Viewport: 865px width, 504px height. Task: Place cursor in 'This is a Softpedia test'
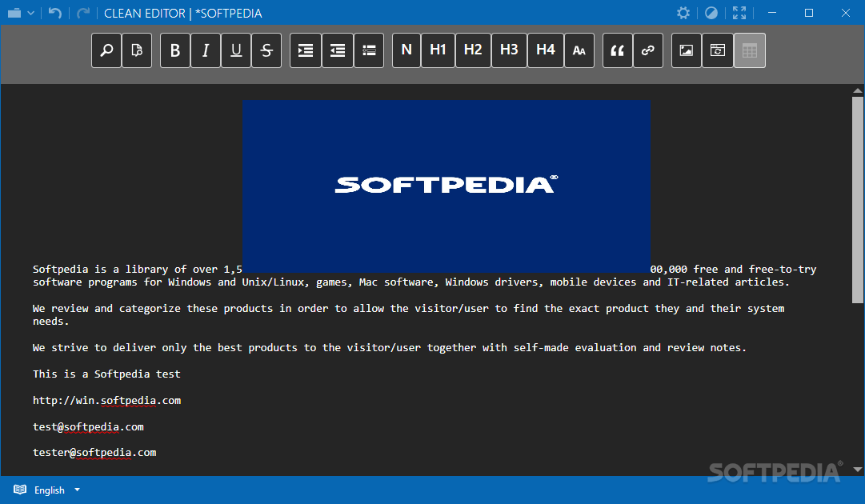[106, 374]
